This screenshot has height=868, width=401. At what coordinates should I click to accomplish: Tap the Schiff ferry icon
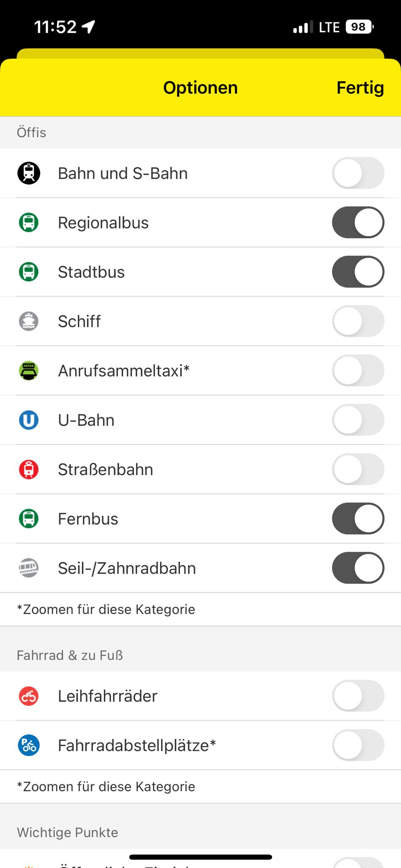29,321
